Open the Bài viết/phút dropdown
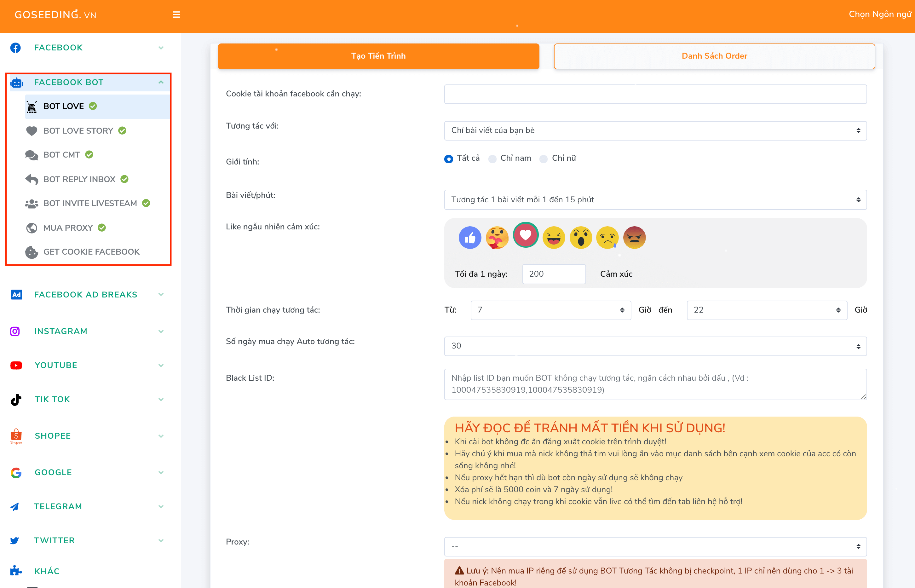915x588 pixels. click(x=655, y=200)
